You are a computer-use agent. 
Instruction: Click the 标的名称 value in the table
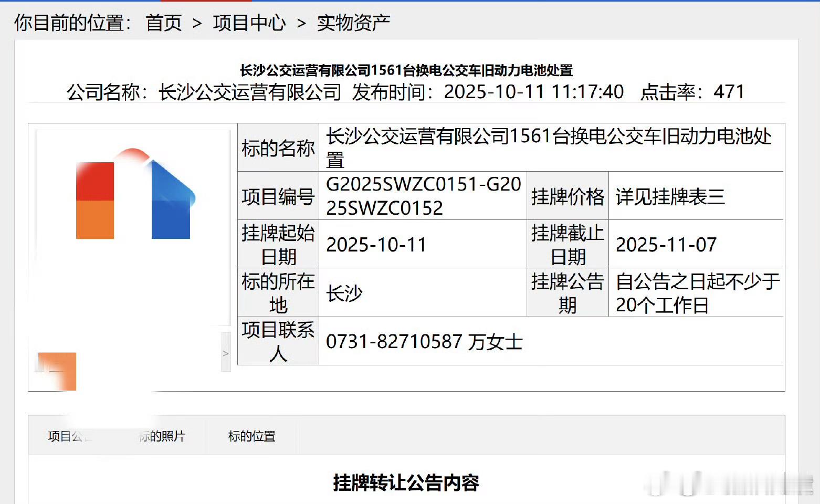549,148
